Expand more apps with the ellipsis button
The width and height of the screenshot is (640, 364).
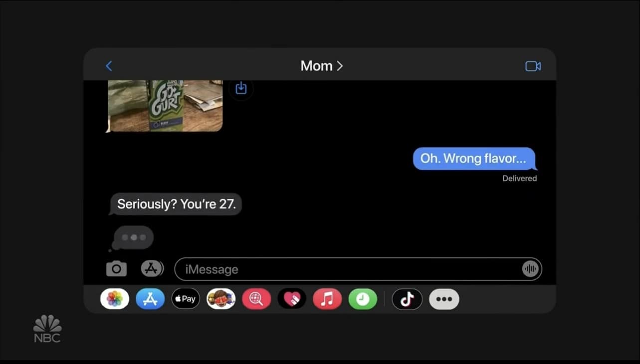444,299
